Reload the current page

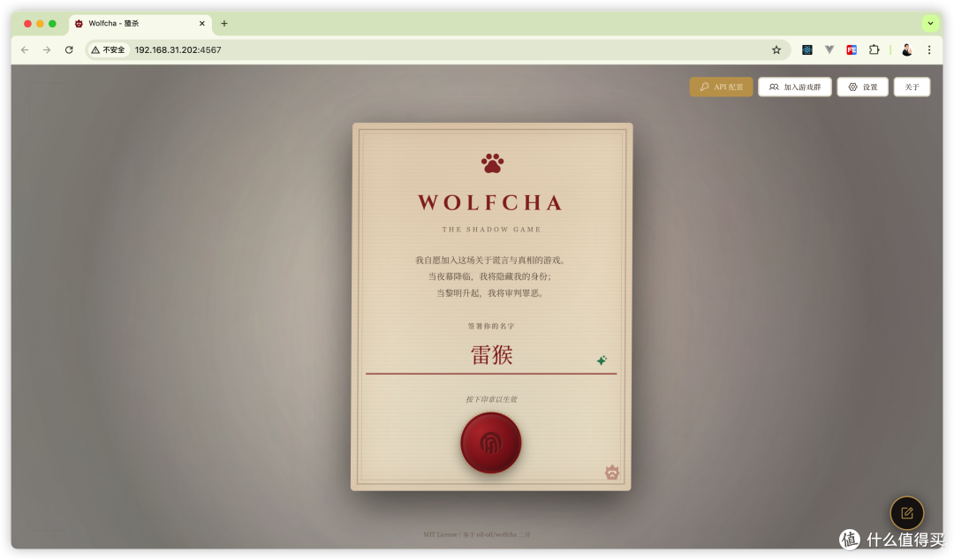point(69,50)
